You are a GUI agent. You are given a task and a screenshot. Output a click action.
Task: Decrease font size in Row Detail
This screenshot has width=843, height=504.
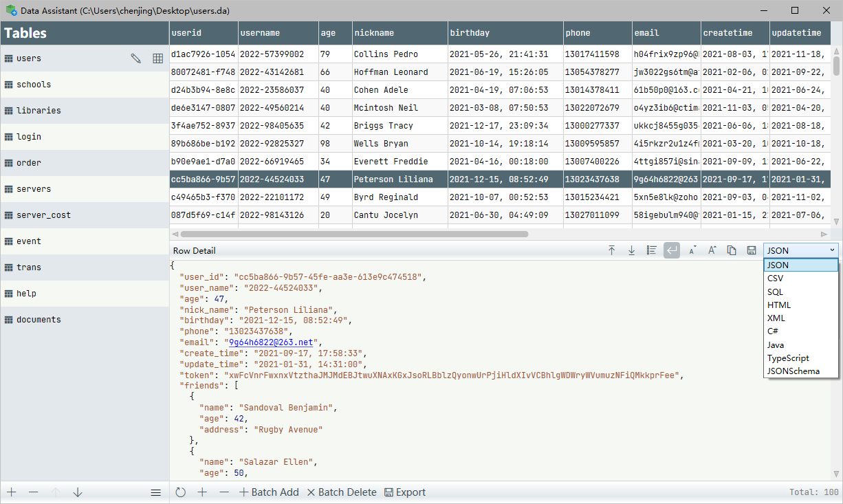coord(692,250)
